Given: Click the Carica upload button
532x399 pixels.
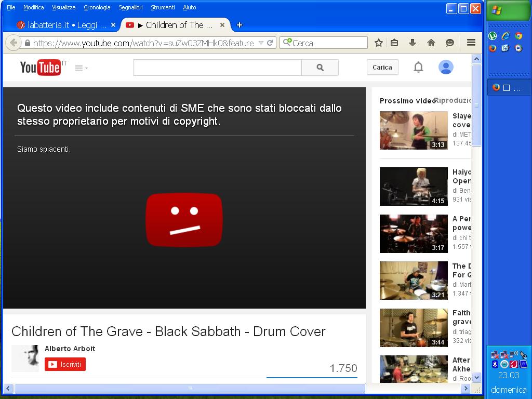Looking at the screenshot, I should (382, 67).
